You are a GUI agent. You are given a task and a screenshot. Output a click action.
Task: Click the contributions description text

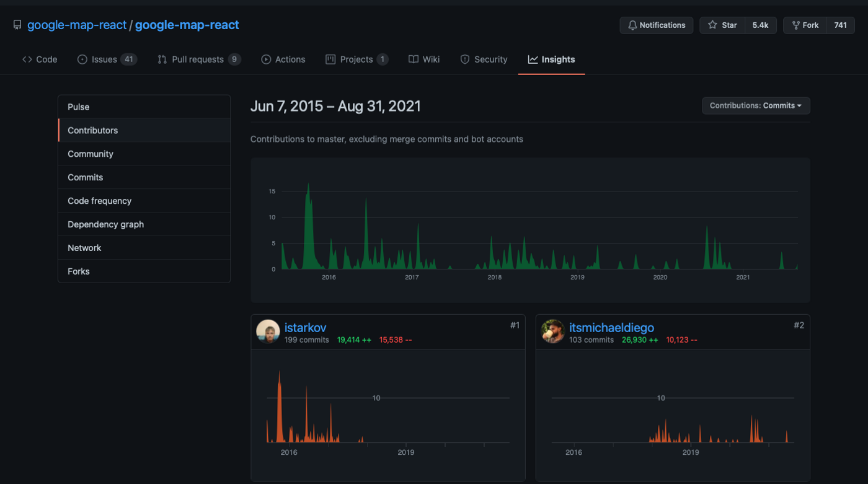click(x=387, y=139)
